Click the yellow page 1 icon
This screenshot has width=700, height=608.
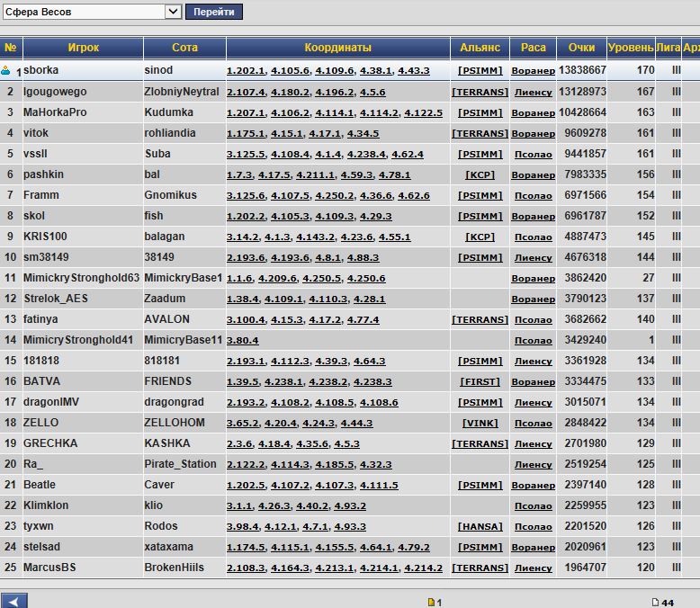point(431,603)
